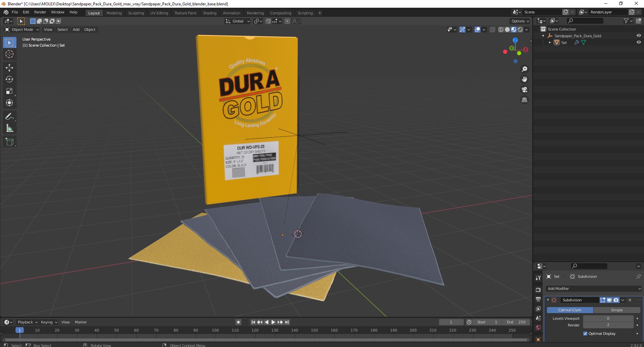The width and height of the screenshot is (644, 347).
Task: Select the Annotate tool
Action: click(9, 117)
